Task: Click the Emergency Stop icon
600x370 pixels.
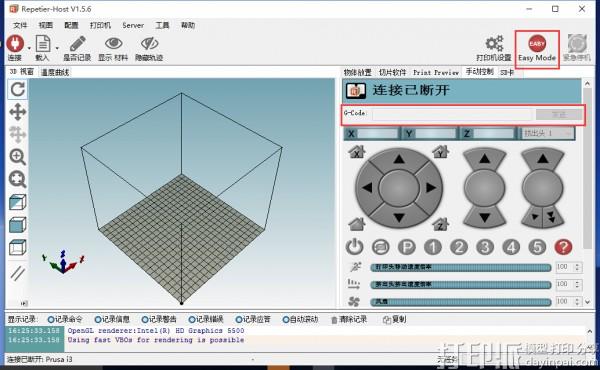Action: (x=577, y=43)
